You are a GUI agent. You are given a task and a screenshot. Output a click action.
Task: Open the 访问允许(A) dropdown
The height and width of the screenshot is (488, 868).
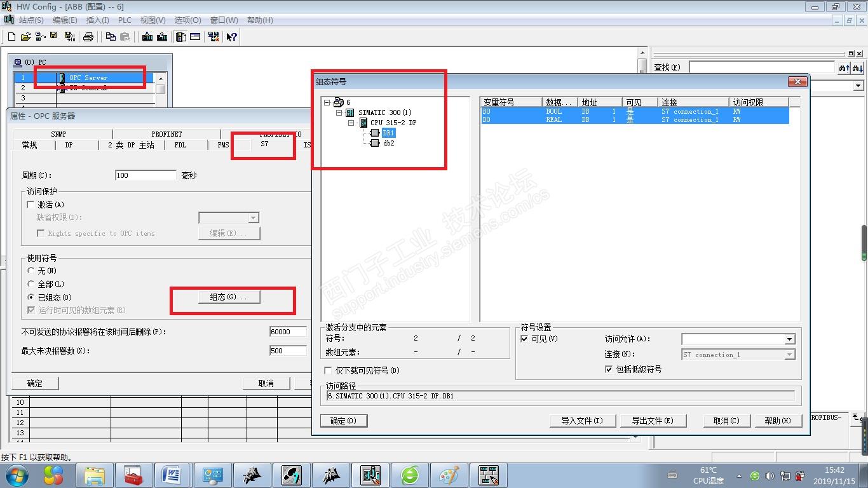[789, 339]
